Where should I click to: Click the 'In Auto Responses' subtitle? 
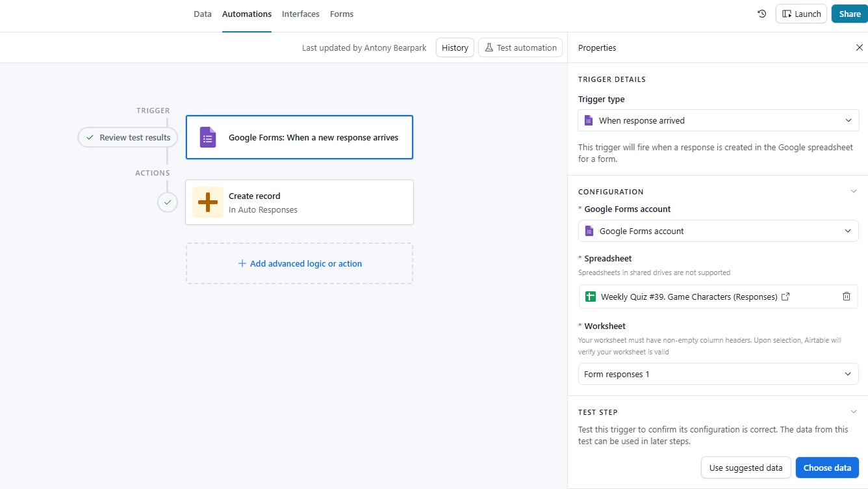[263, 209]
